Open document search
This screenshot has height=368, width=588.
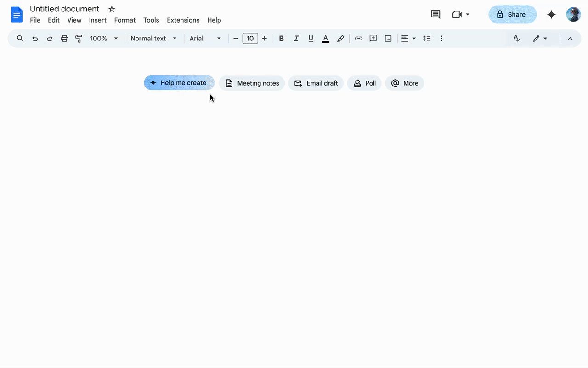20,39
